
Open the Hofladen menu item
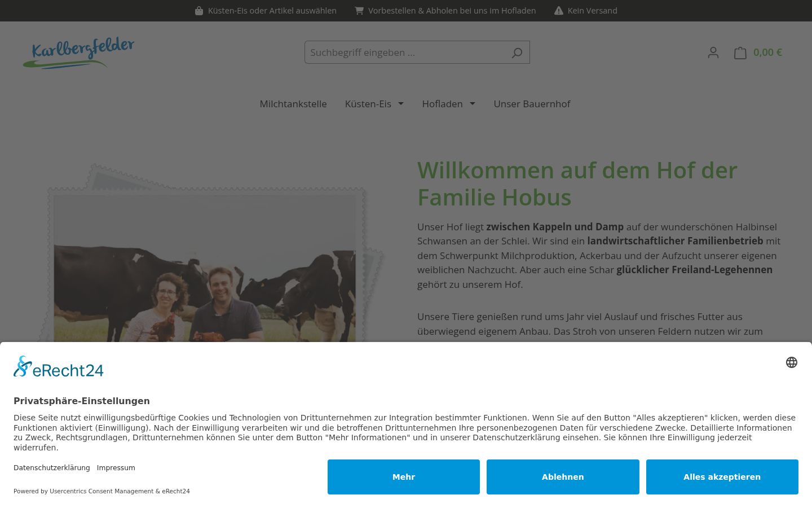click(442, 104)
